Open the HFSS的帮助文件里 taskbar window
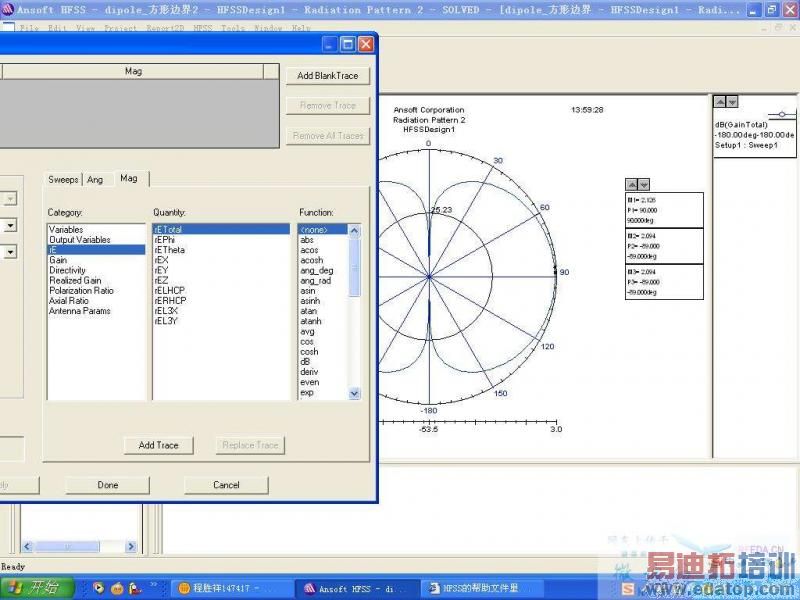 coord(484,589)
